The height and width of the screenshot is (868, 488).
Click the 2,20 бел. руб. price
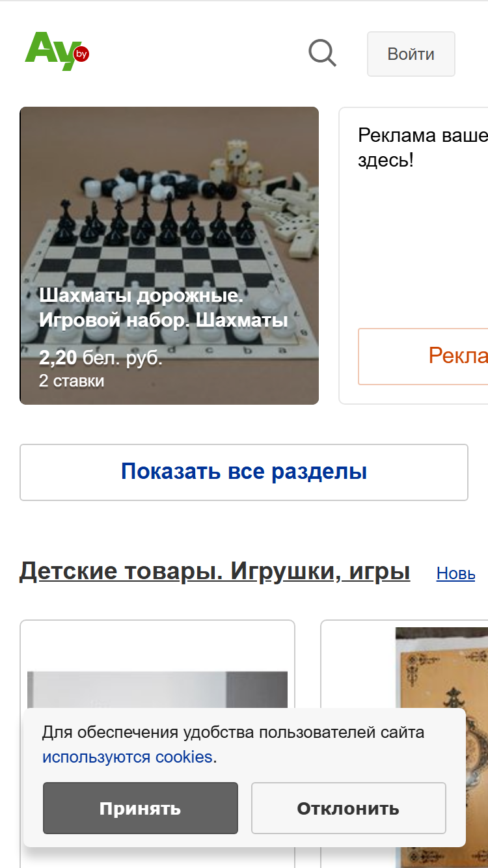click(x=101, y=358)
